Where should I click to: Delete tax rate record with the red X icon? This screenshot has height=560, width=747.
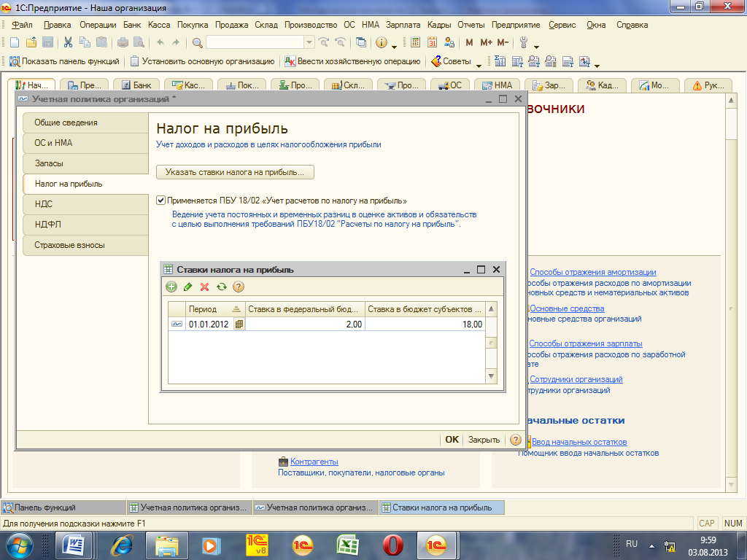click(x=205, y=287)
